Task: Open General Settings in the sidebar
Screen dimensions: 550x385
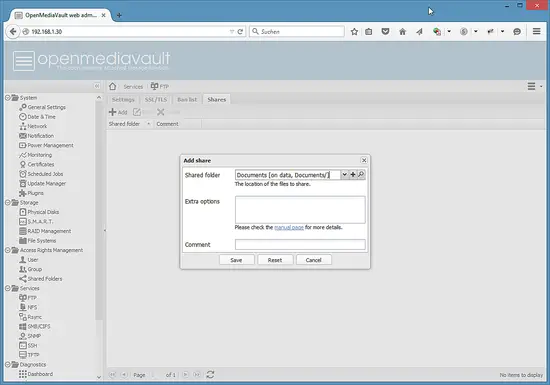Action: (42, 107)
